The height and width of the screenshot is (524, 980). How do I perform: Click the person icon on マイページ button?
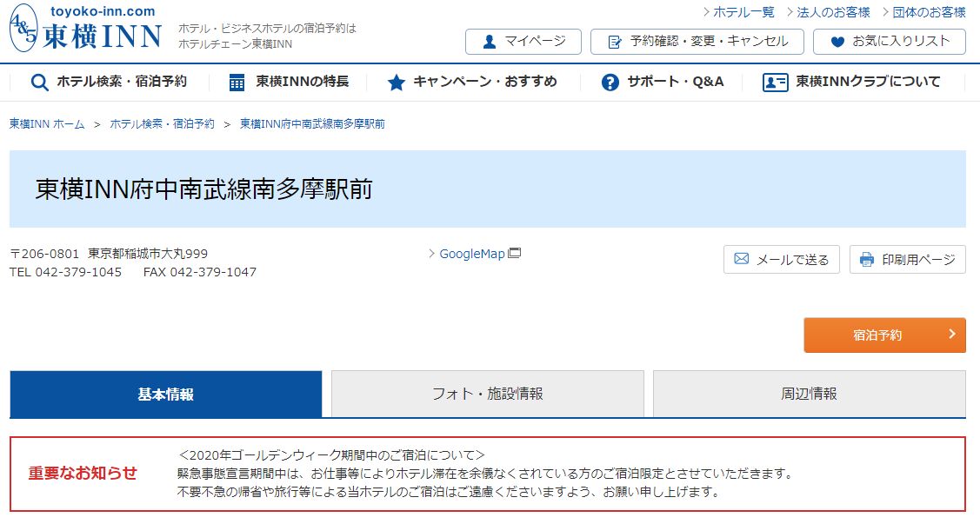pos(490,42)
